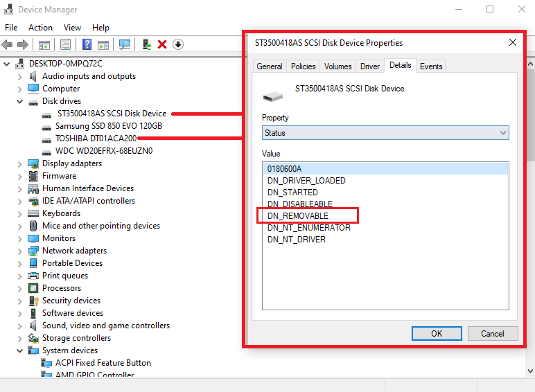Click the Properties toolbar icon
The width and height of the screenshot is (535, 392).
65,44
